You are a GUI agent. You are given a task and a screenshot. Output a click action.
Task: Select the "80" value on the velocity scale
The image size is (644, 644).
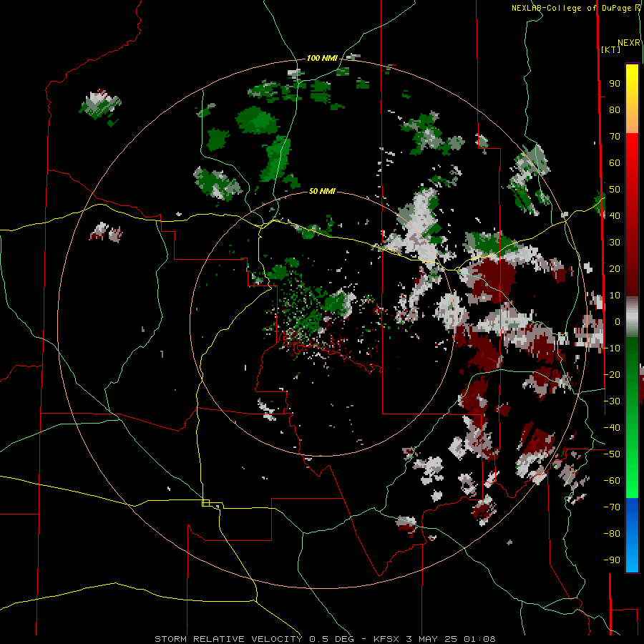pyautogui.click(x=615, y=110)
